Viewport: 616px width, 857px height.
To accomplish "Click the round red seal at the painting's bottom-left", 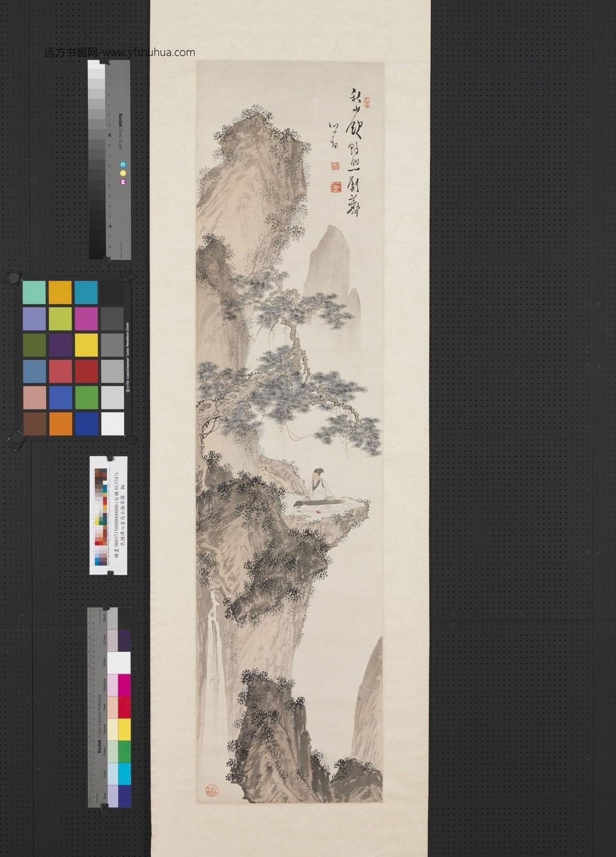I will point(212,791).
